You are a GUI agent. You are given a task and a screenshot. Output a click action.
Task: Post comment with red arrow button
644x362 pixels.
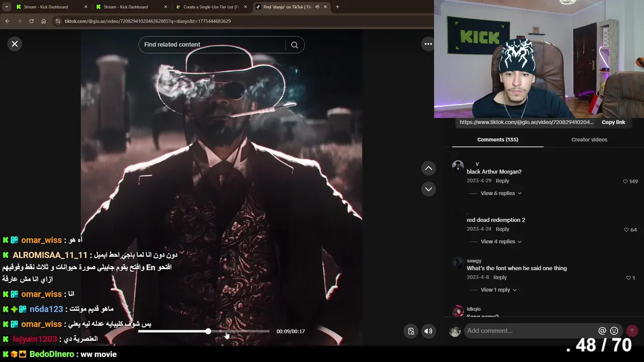(x=632, y=331)
